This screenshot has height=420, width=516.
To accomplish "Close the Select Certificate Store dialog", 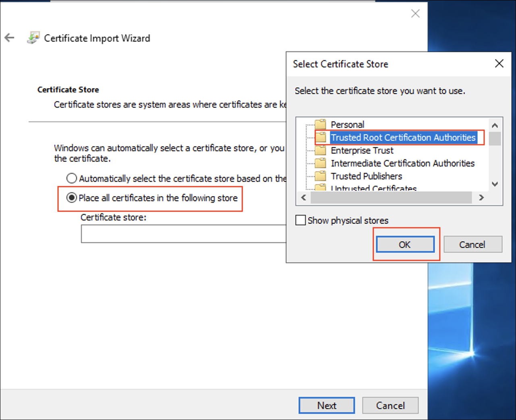I will pos(499,64).
